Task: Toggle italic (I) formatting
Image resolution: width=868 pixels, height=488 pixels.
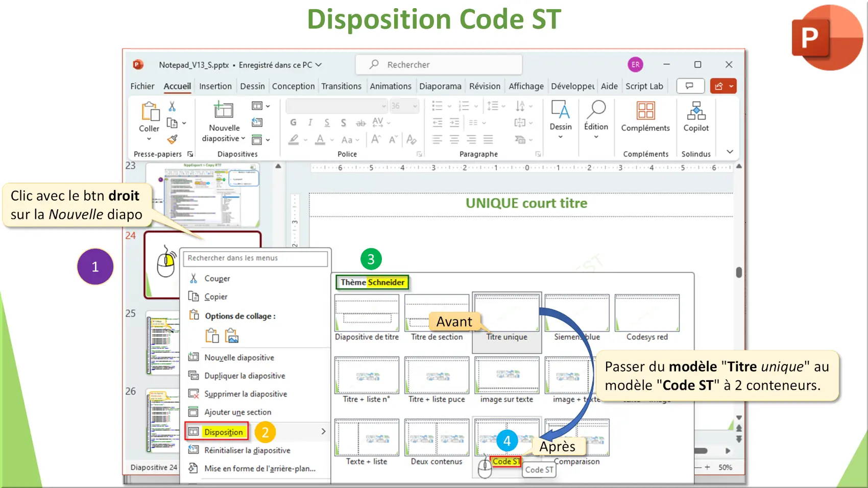Action: tap(310, 123)
